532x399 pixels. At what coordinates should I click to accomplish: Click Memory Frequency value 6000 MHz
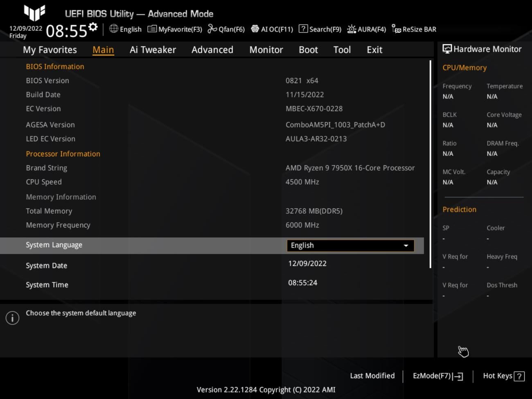coord(302,225)
